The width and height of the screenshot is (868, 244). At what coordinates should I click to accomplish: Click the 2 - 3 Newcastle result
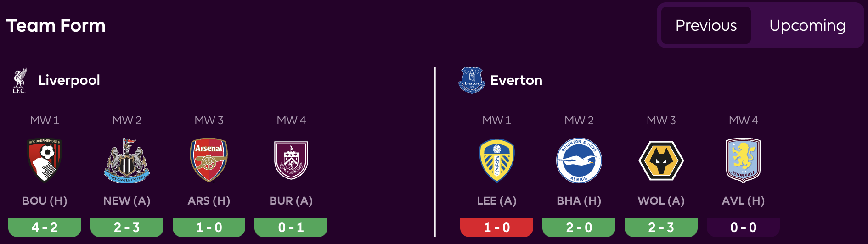[x=127, y=227]
